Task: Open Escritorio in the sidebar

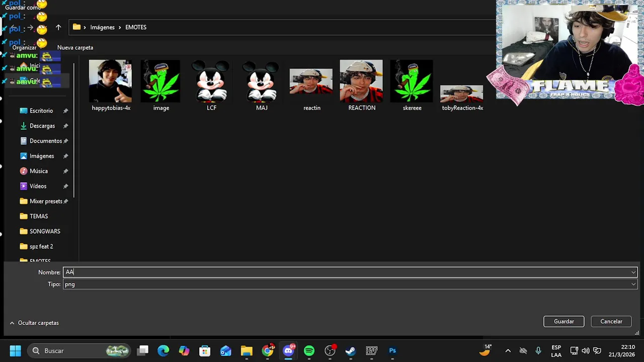Action: (41, 111)
